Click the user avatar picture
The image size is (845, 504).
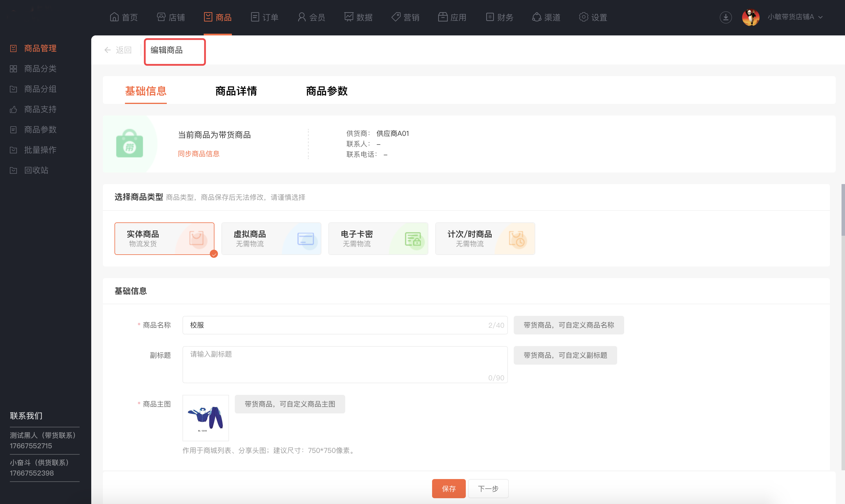tap(751, 17)
